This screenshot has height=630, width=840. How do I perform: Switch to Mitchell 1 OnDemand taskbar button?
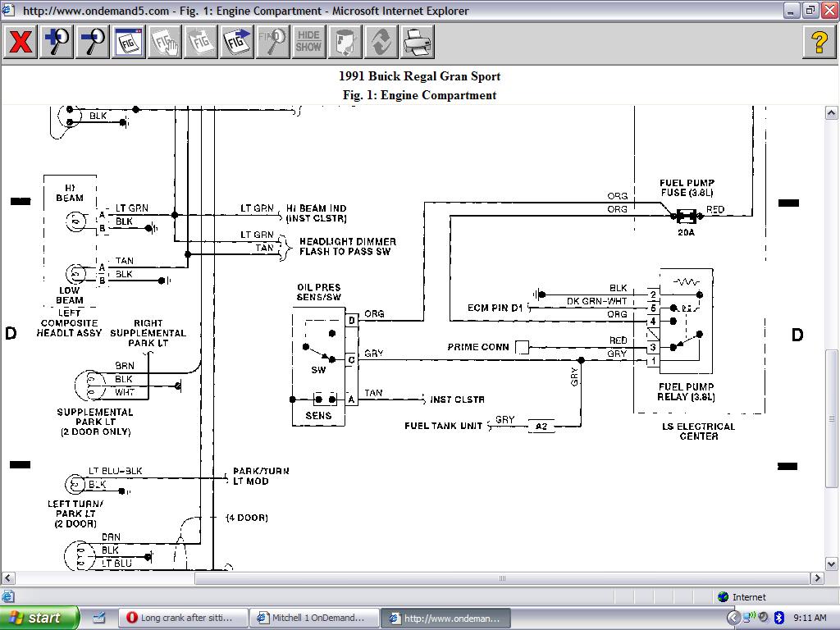coord(314,618)
